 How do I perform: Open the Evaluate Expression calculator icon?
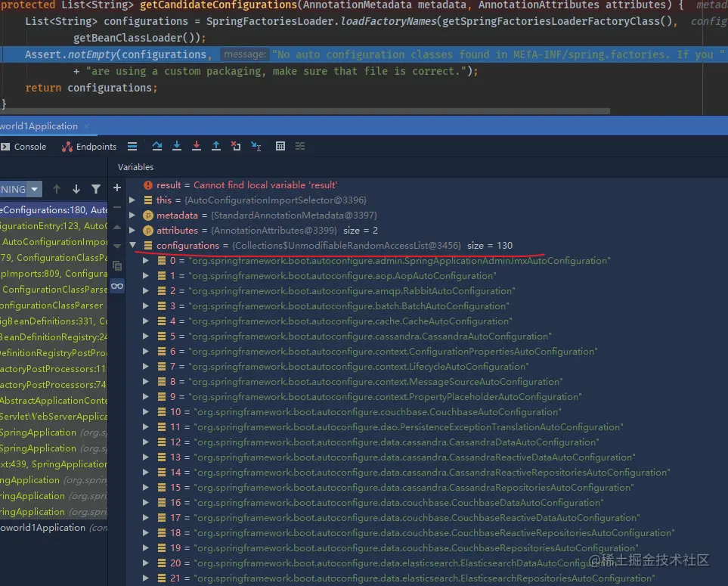(280, 146)
